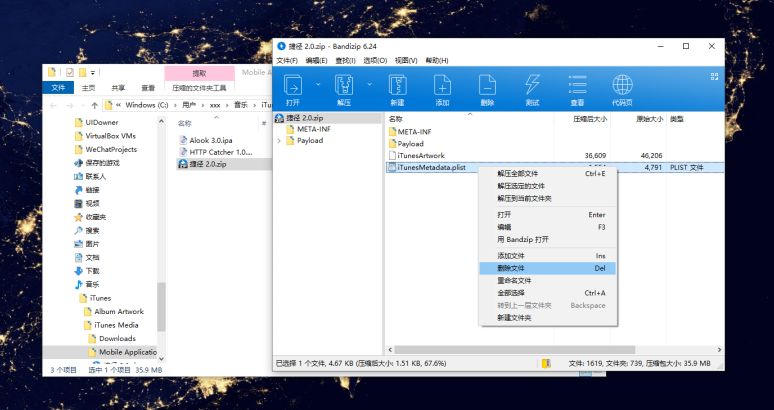
Task: Select the iTunesArtwork file row
Action: point(555,155)
